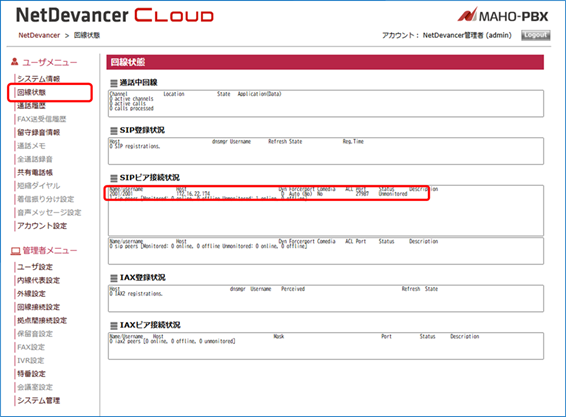This screenshot has width=566, height=417.
Task: Click the ユーザメニュー person icon
Action: coord(14,62)
